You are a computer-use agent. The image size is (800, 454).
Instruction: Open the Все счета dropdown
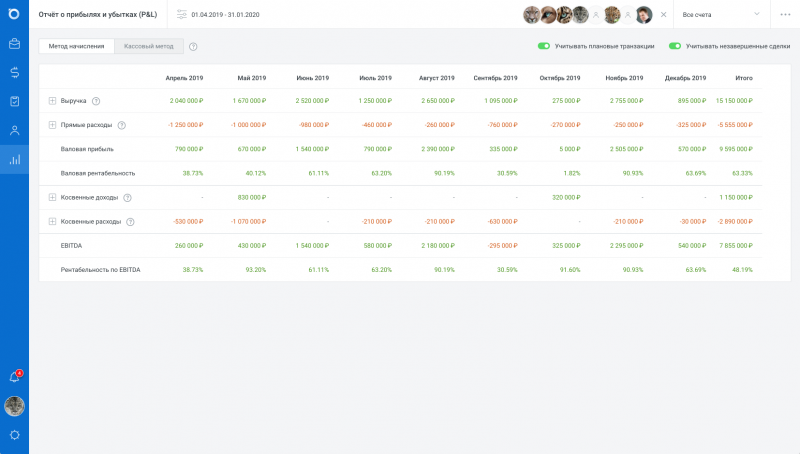720,15
